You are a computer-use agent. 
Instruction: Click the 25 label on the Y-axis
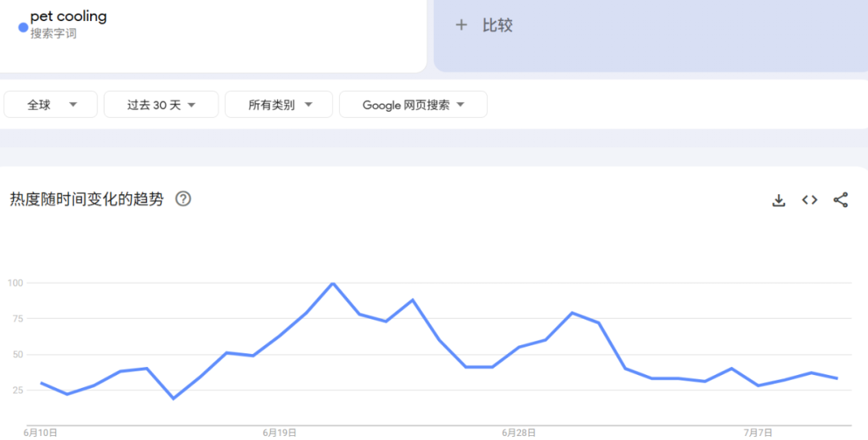pos(15,390)
